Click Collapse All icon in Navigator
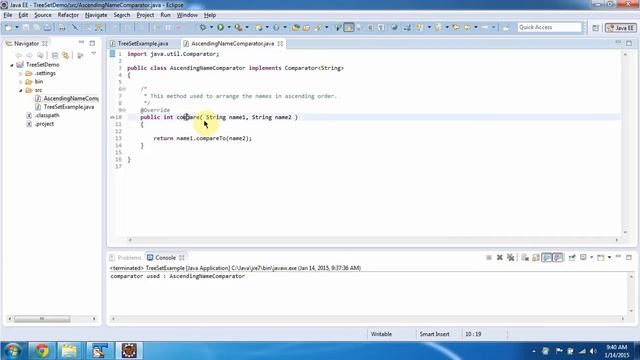Image resolution: width=640 pixels, height=360 pixels. tap(55, 55)
